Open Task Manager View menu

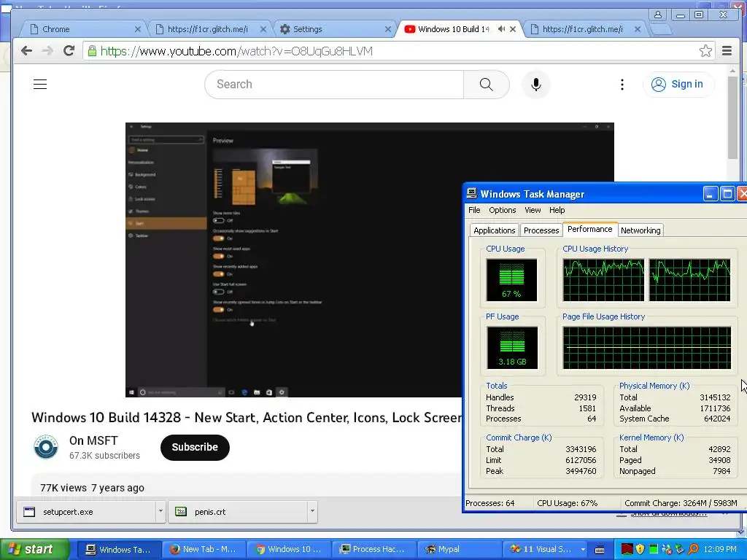533,210
